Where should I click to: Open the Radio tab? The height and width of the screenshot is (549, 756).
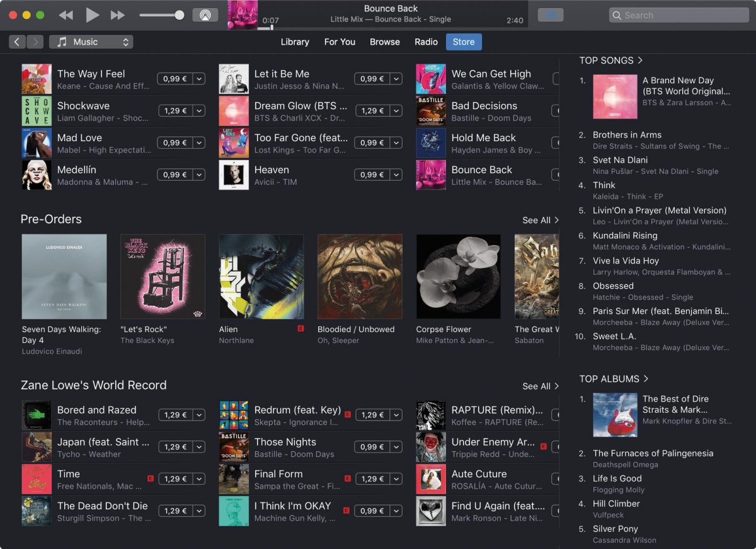(x=427, y=42)
